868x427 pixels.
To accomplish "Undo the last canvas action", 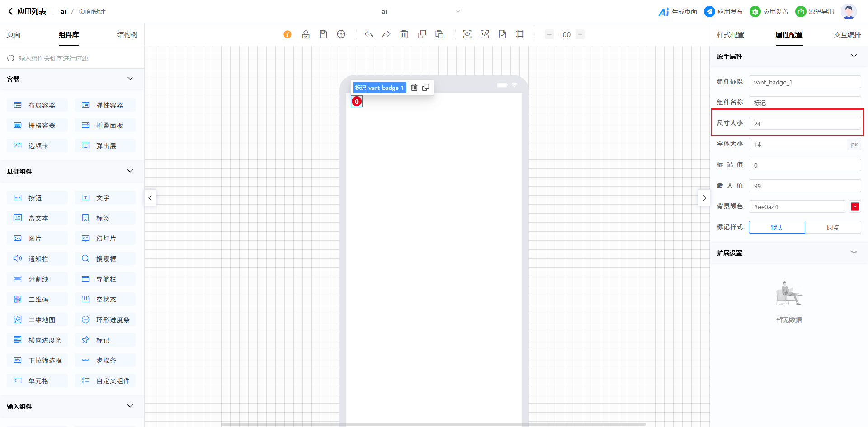I will coord(369,34).
